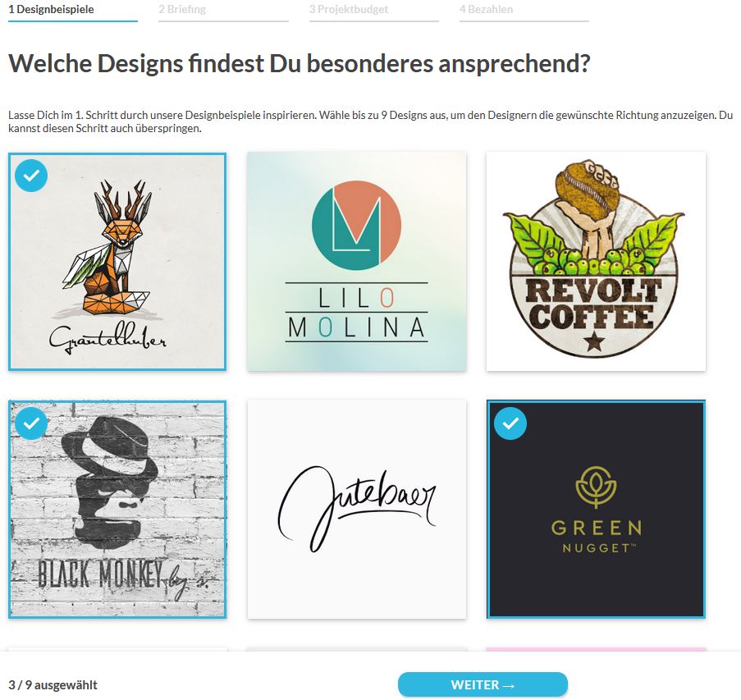Select the Lilo Molina logo design
The height and width of the screenshot is (700, 741).
click(x=357, y=262)
